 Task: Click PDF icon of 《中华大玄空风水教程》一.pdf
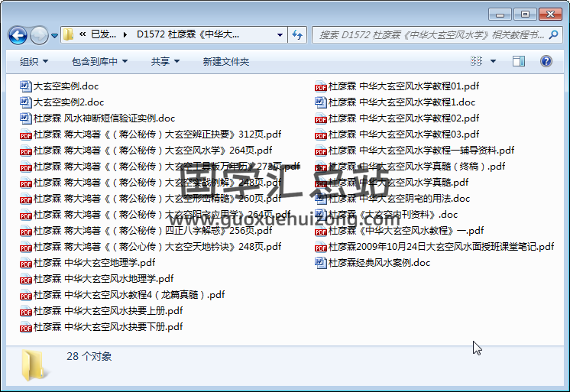321,231
